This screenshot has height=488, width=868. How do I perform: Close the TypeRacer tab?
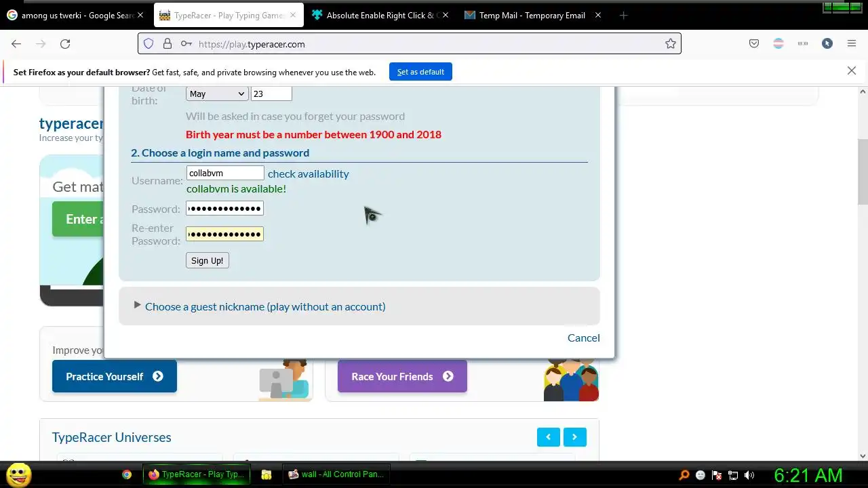(292, 15)
